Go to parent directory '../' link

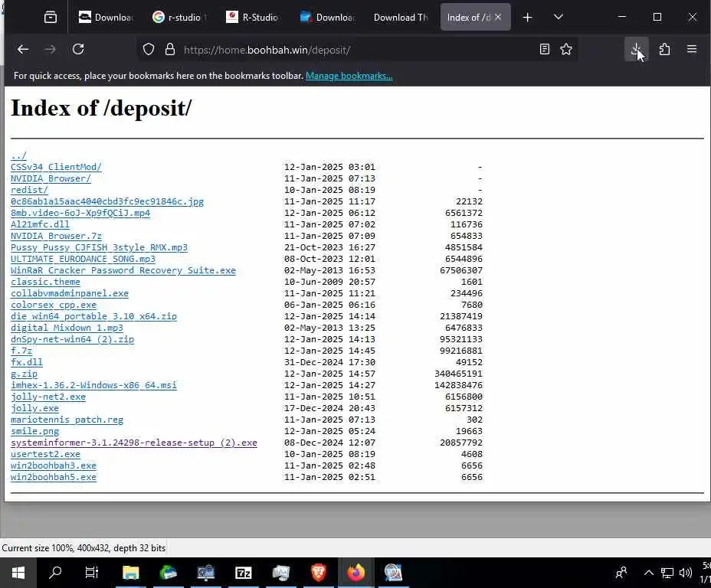(x=18, y=155)
